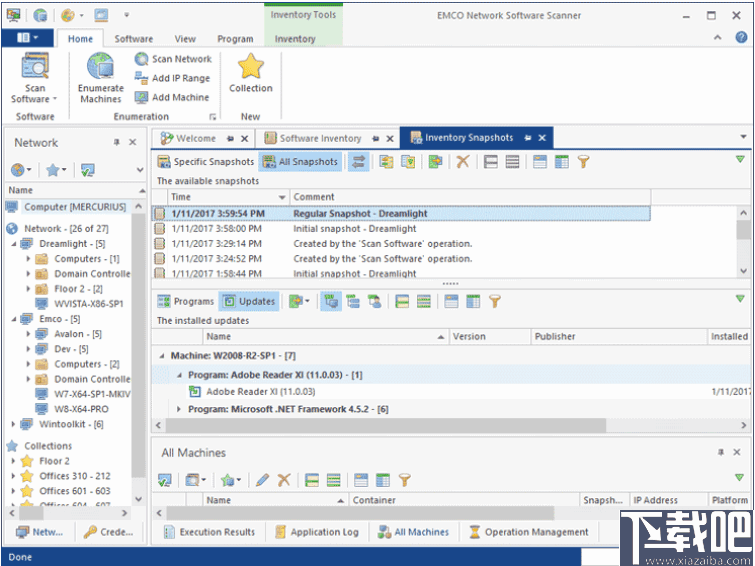Select Add Machine in the ribbon
Screen dimensions: 755x566
click(171, 97)
